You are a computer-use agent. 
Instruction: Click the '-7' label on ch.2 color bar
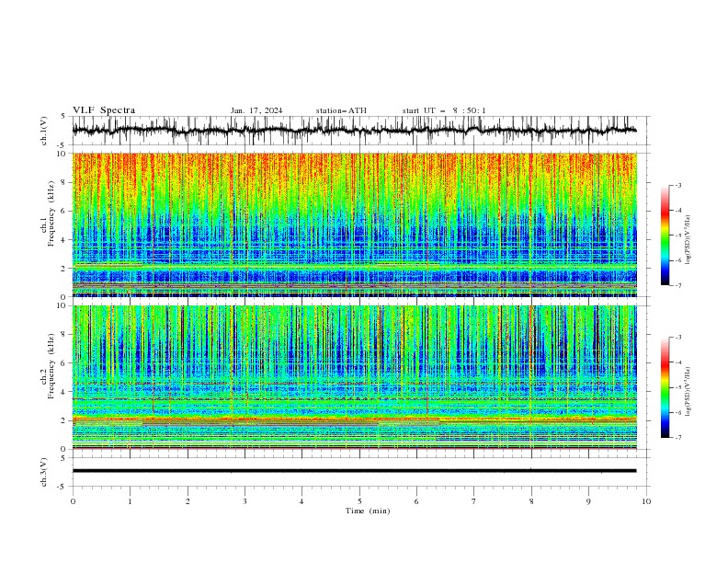tap(678, 438)
